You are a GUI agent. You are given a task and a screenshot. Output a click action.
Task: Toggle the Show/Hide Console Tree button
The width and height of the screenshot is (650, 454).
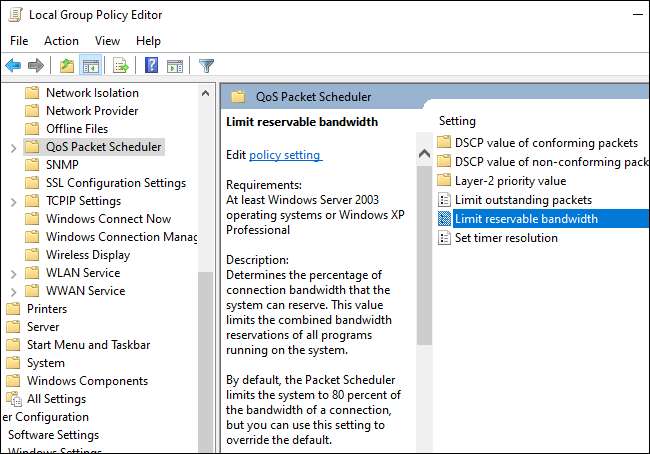(x=90, y=66)
